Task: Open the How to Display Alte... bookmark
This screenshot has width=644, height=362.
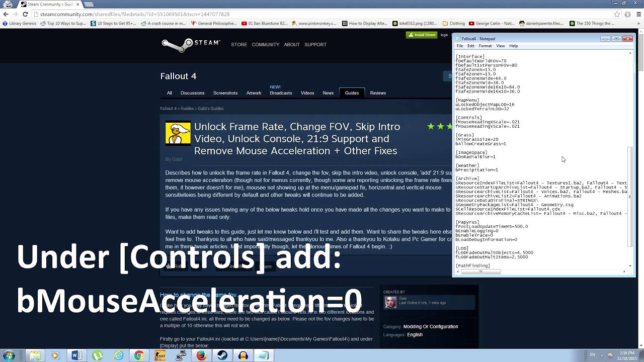Action: (365, 23)
